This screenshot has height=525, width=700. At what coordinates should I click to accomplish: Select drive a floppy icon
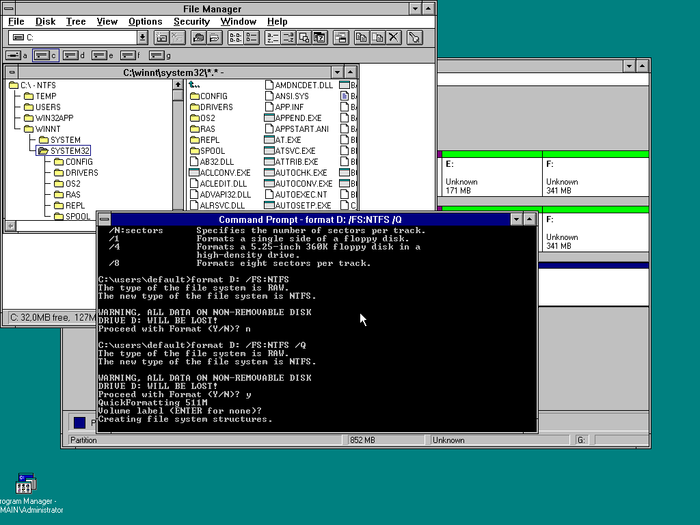tap(18, 55)
